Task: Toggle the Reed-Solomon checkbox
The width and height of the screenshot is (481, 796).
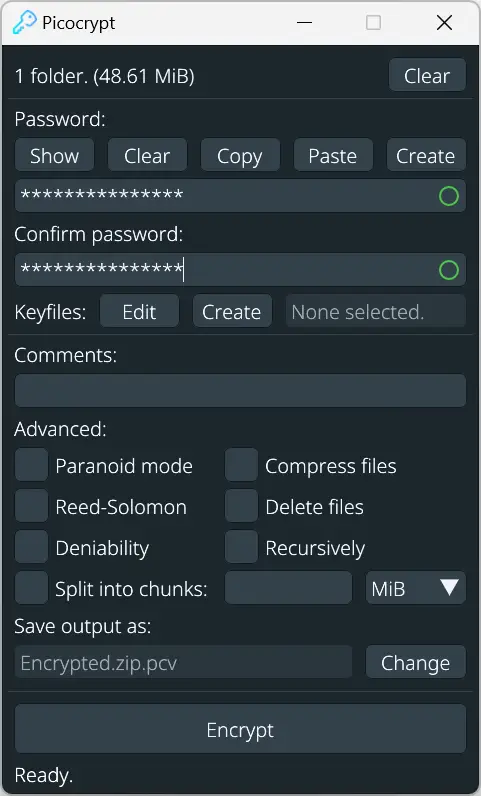Action: (31, 506)
